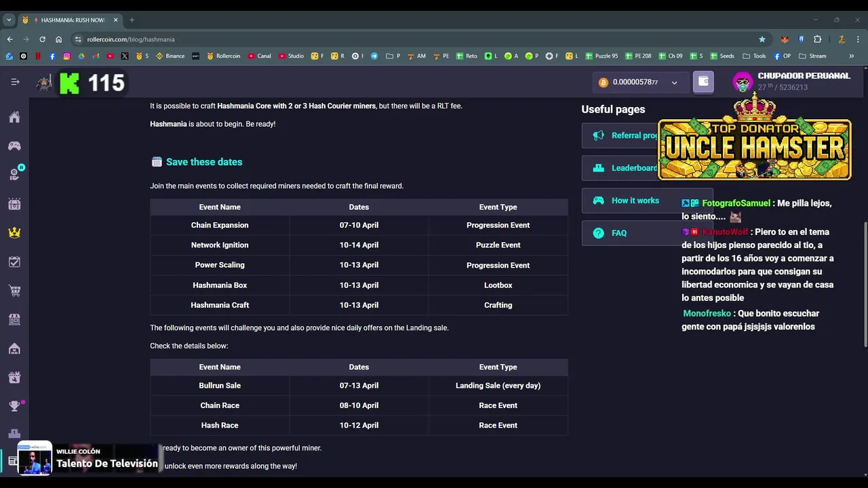Screen dimensions: 868x488
Task: Open the marketplace stall sidebar icon
Action: (14, 319)
